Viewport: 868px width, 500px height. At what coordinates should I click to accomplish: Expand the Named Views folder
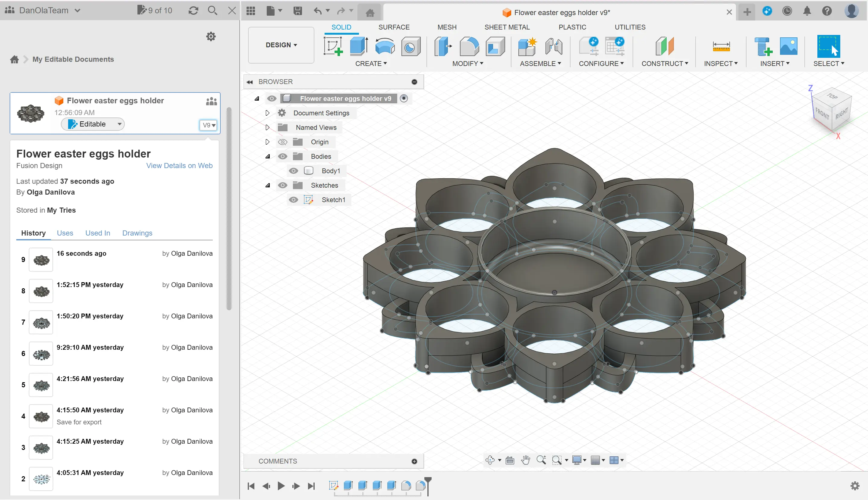click(x=267, y=127)
